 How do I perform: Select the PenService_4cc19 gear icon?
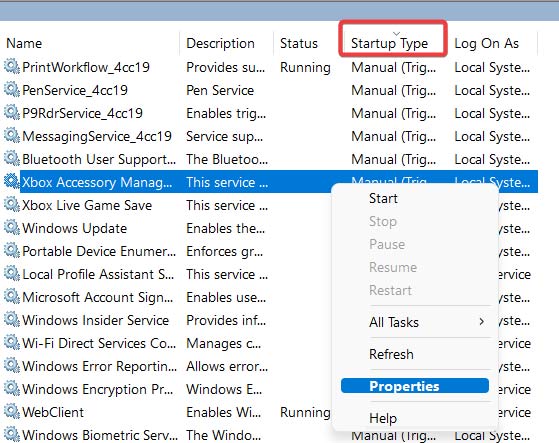[x=12, y=89]
